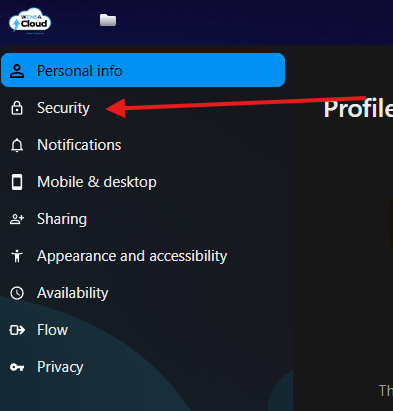Click the add-person icon beside Sharing

tap(17, 219)
